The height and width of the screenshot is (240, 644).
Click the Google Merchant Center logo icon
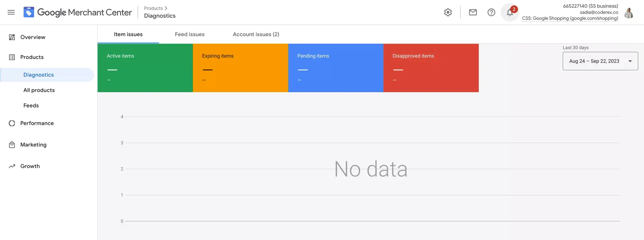[29, 12]
